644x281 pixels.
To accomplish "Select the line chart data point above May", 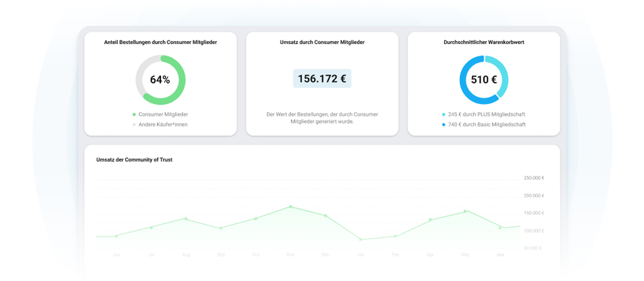I will click(x=465, y=211).
